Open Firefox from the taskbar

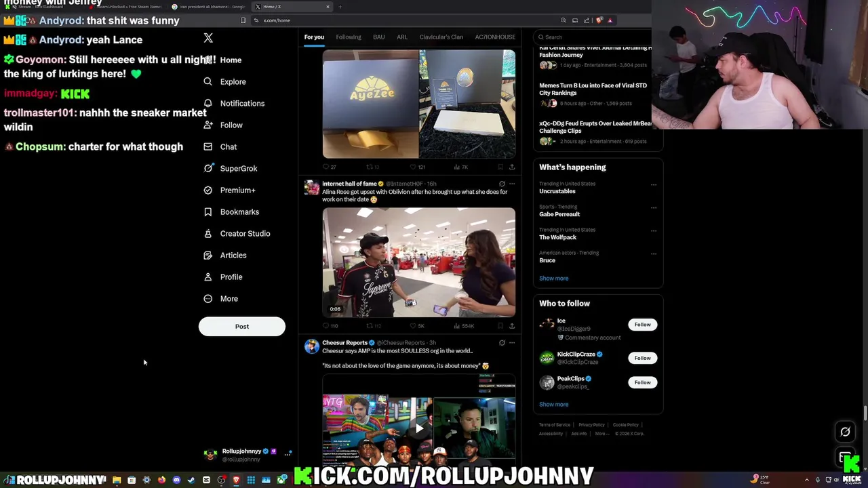coord(161,480)
